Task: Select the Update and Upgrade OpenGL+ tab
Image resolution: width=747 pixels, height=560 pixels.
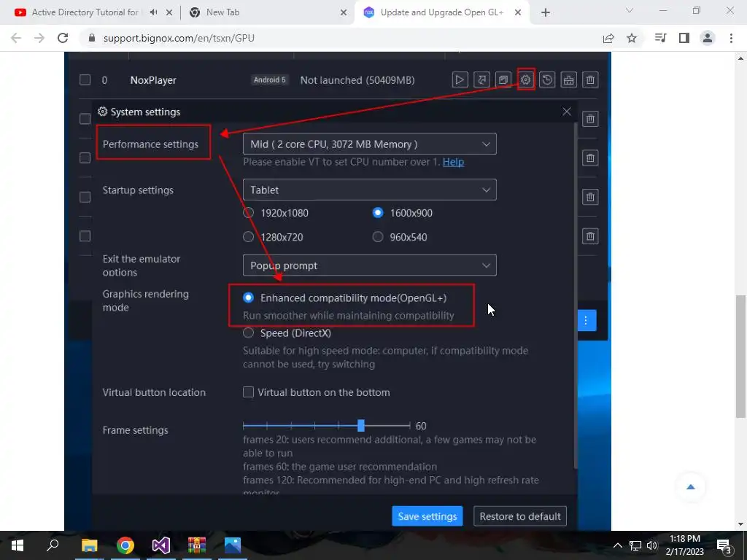Action: pyautogui.click(x=441, y=12)
